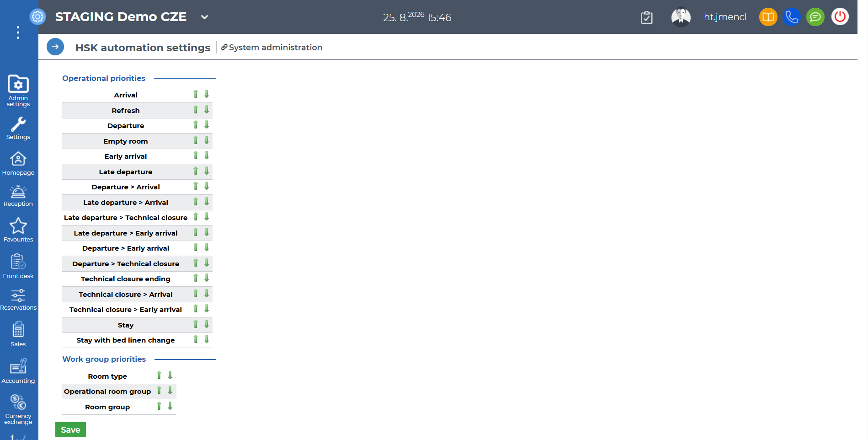Move Departure > Early arrival up
Image resolution: width=868 pixels, height=440 pixels.
click(196, 247)
